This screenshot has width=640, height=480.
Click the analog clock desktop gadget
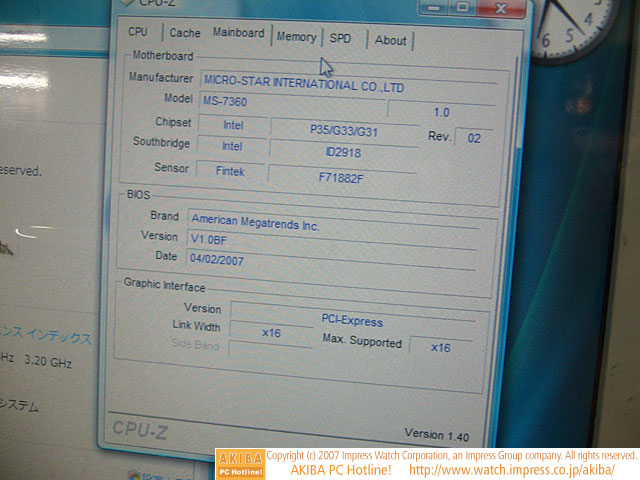(x=590, y=25)
